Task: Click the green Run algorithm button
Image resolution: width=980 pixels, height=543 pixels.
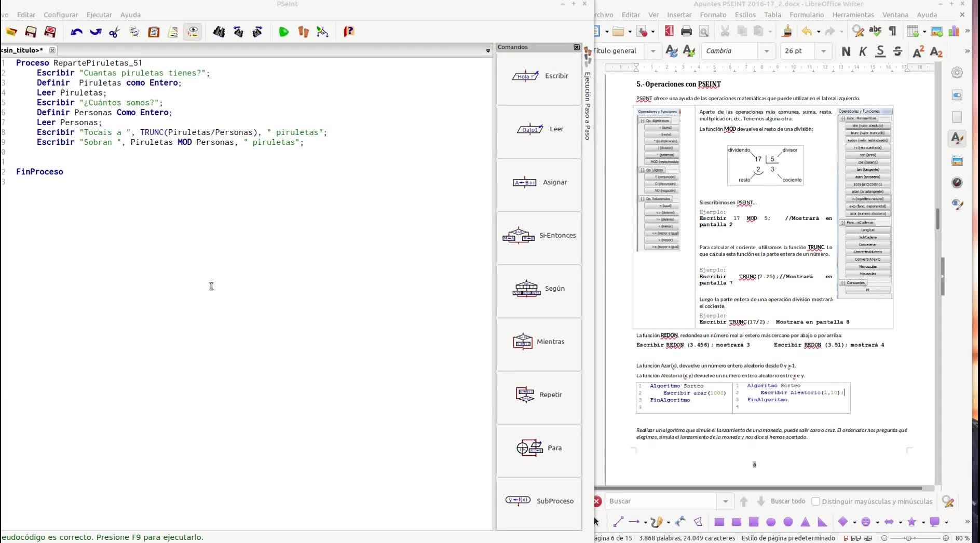Action: pos(283,32)
